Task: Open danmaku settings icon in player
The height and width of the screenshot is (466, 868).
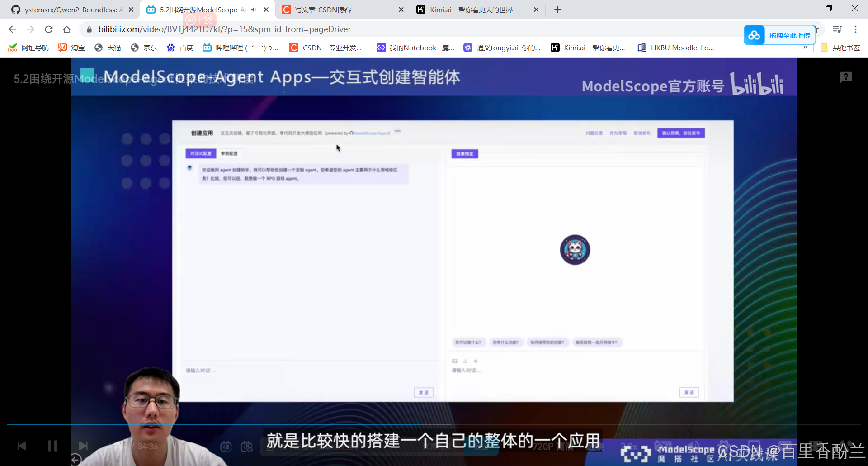Action: [x=247, y=447]
